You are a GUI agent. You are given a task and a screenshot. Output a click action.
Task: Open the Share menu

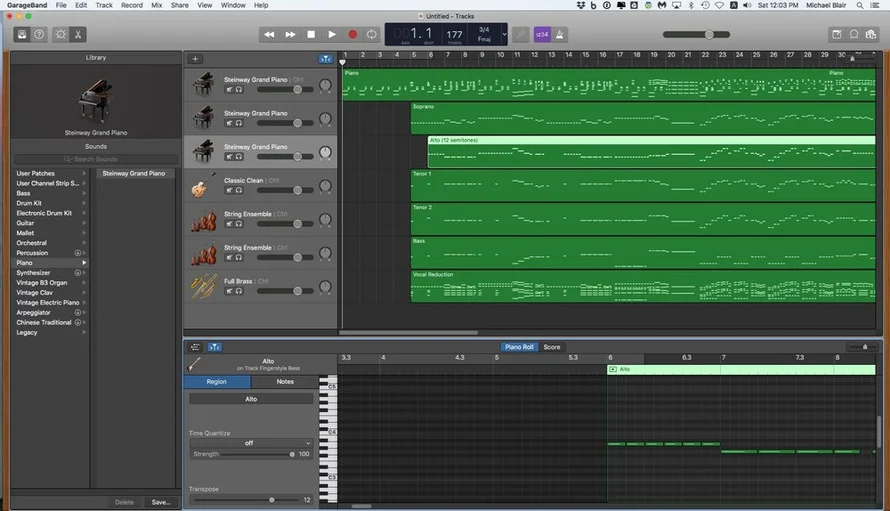[x=179, y=5]
